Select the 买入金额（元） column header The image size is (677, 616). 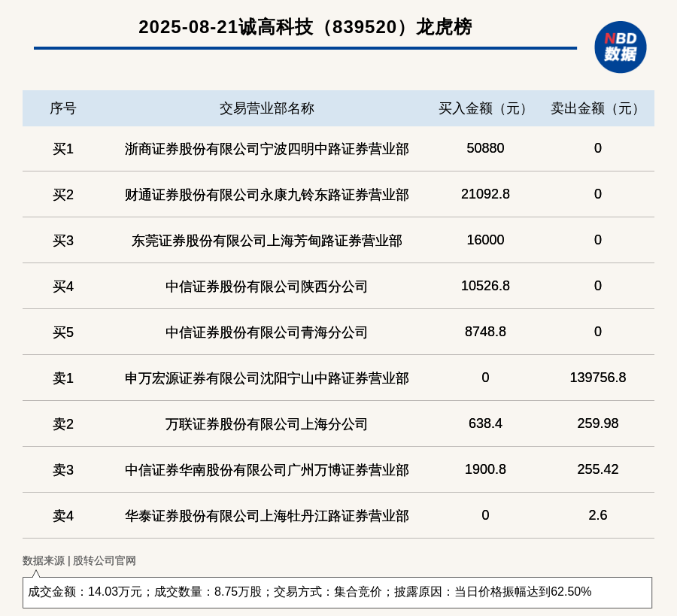pyautogui.click(x=485, y=108)
